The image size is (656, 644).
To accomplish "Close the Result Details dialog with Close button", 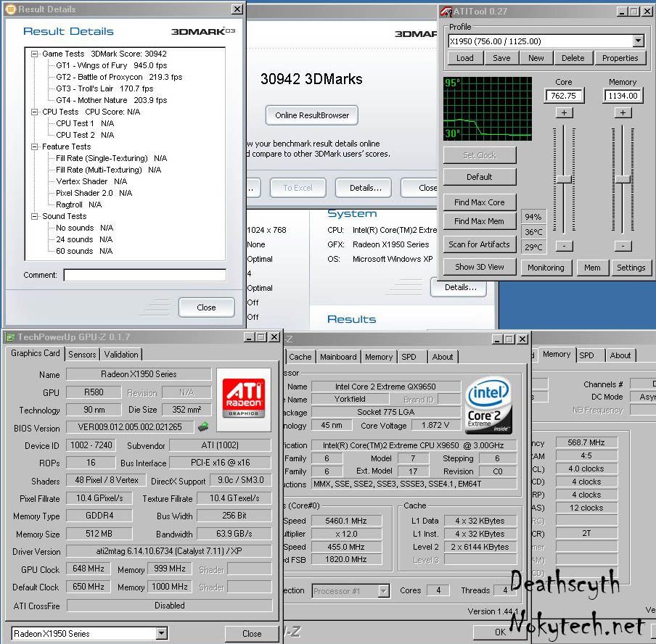I will (x=206, y=307).
